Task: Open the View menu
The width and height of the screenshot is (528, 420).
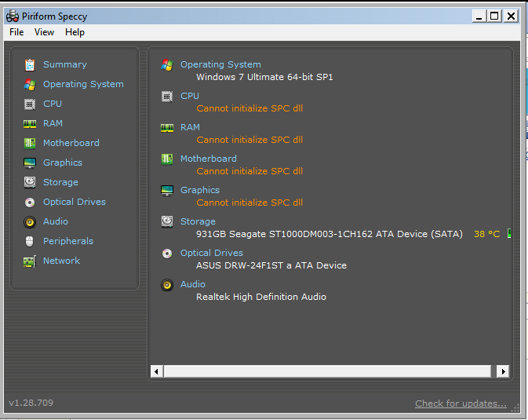Action: (x=44, y=32)
